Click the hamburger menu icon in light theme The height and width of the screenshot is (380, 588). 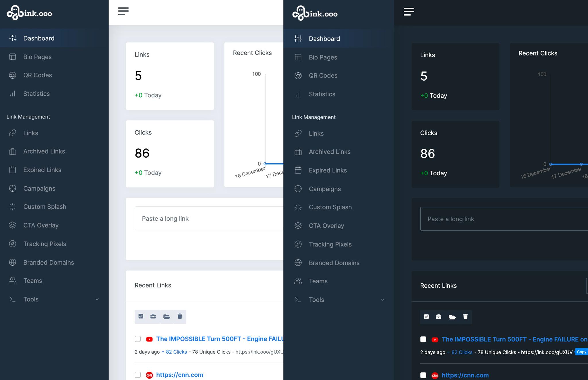click(123, 11)
